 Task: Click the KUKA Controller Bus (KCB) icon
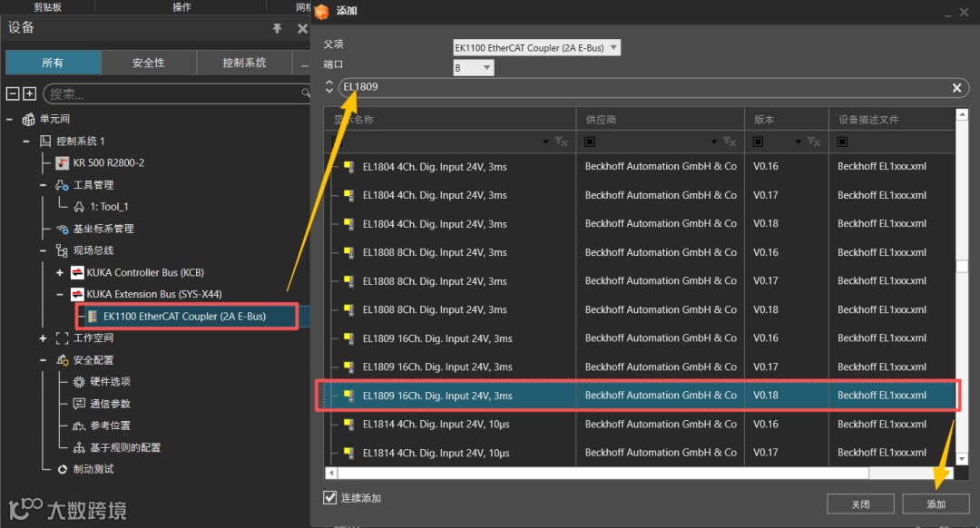(x=77, y=272)
